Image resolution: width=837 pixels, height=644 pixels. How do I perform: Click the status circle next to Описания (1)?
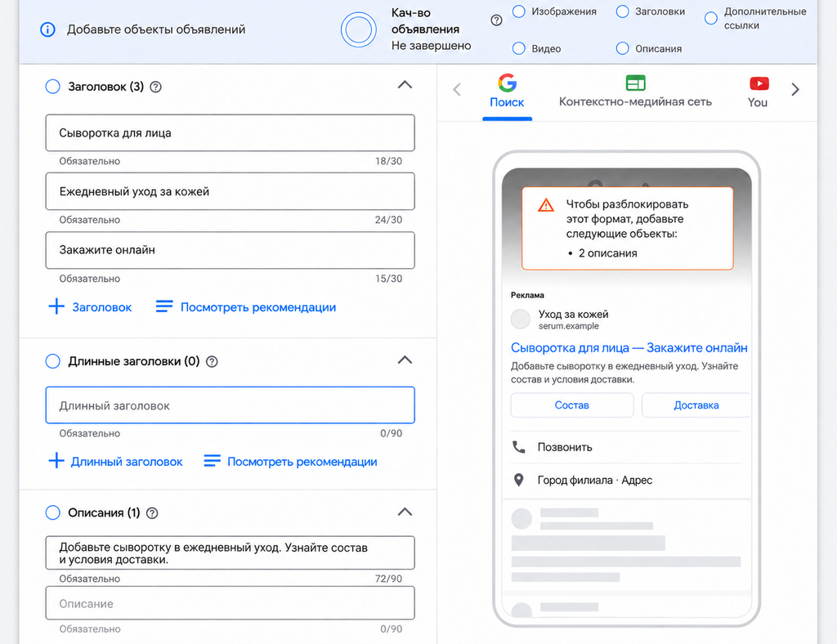point(53,512)
